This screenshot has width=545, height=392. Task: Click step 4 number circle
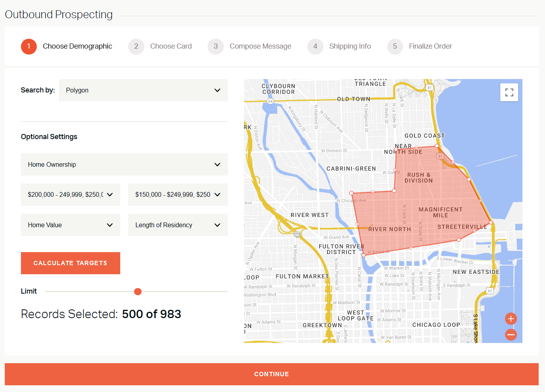[x=315, y=46]
